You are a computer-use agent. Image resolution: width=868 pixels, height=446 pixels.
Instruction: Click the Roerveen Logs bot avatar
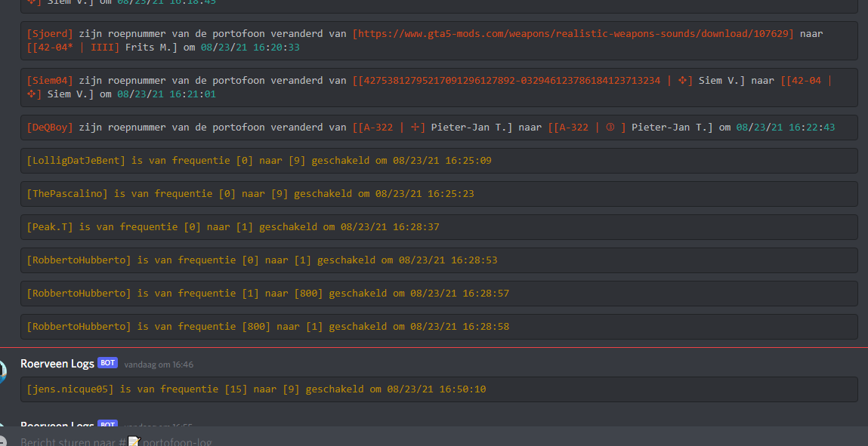point(3,371)
